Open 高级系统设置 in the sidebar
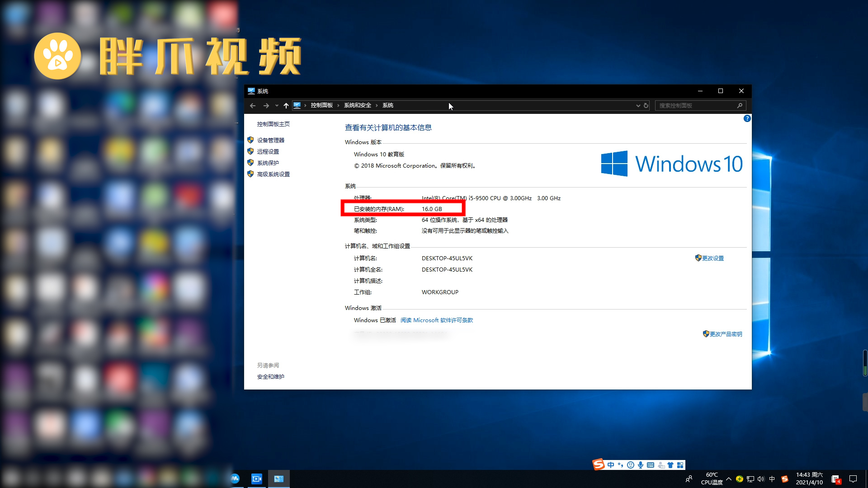The height and width of the screenshot is (488, 868). (x=274, y=174)
